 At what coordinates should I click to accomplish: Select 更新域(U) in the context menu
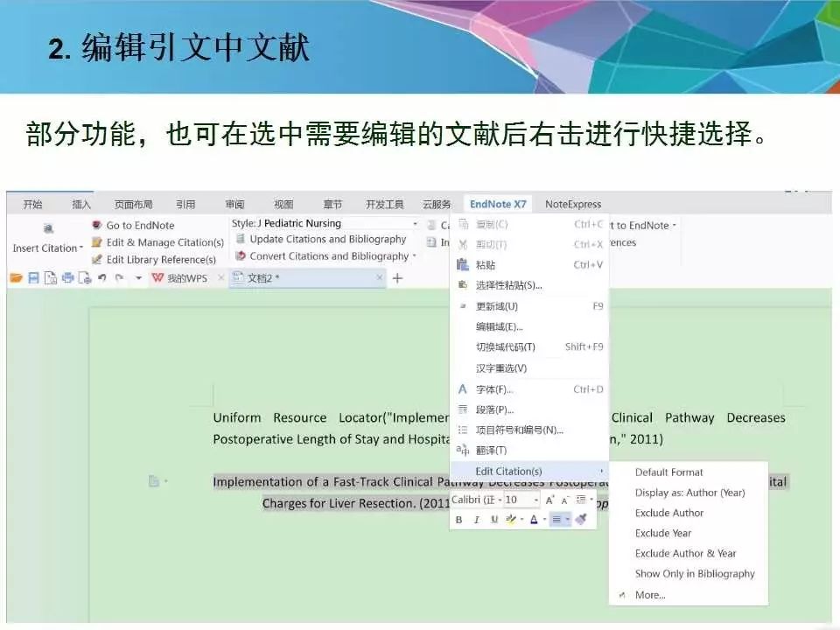click(x=530, y=306)
